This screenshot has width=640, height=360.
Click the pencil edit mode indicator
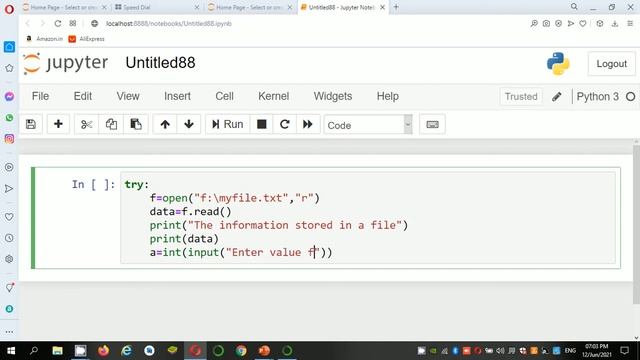click(x=556, y=97)
